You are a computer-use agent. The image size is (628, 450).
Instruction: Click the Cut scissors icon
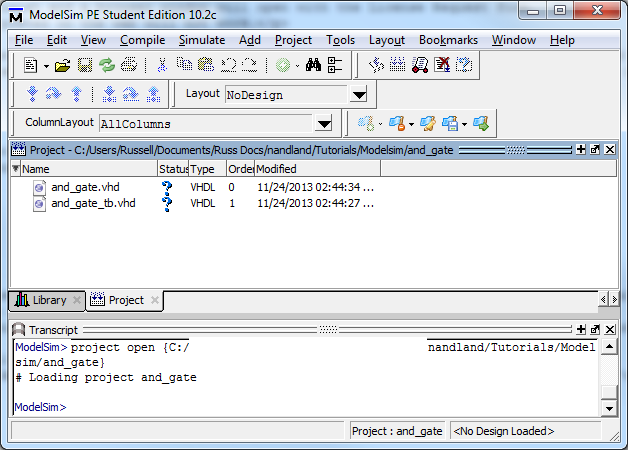click(x=162, y=65)
